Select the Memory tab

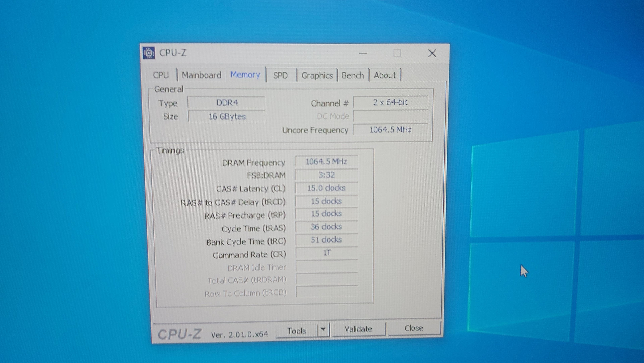tap(245, 75)
